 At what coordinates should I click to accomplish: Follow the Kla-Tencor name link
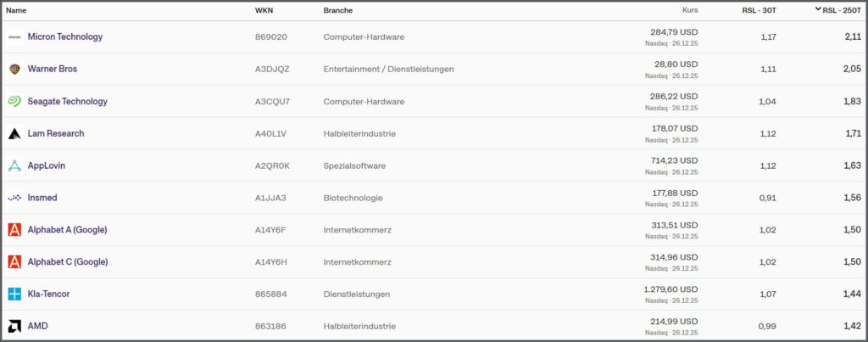[49, 294]
